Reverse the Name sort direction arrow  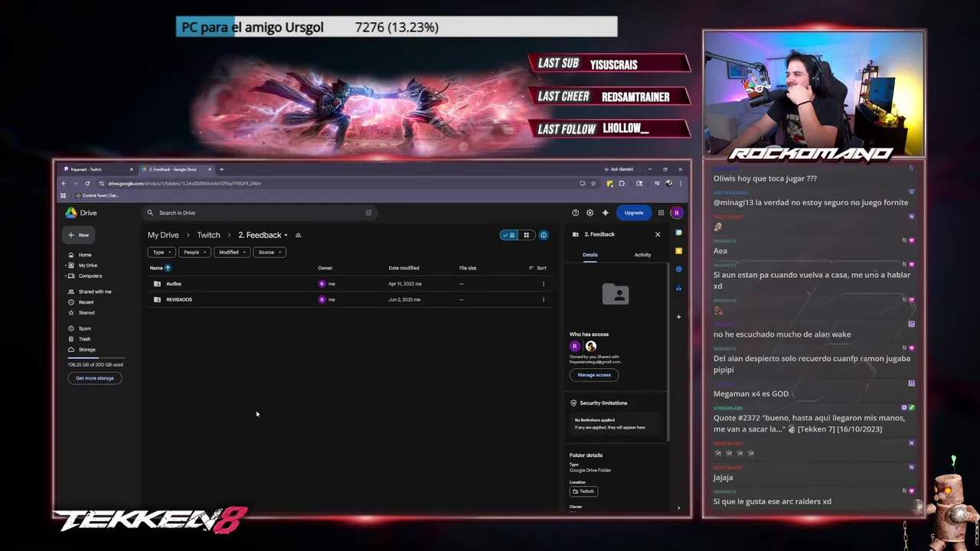(168, 268)
